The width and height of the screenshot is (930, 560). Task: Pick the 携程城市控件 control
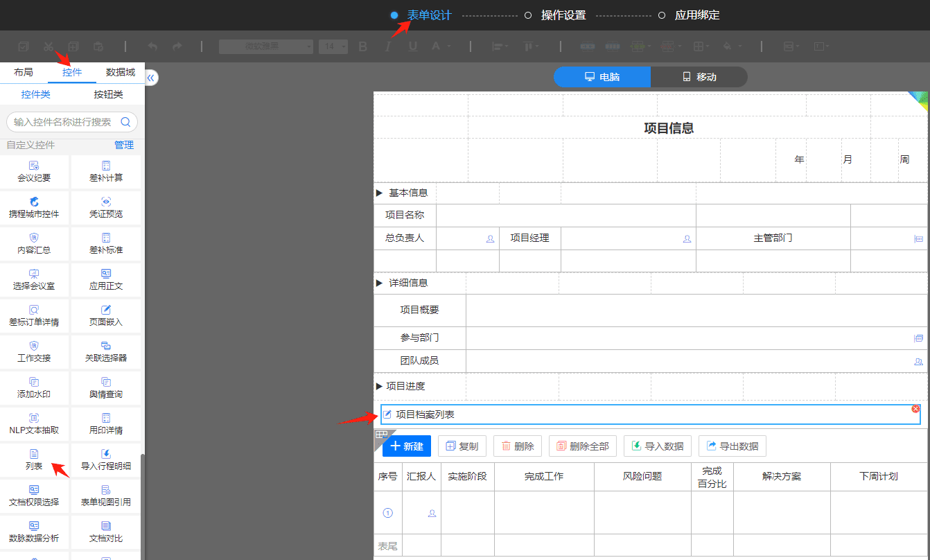[34, 207]
